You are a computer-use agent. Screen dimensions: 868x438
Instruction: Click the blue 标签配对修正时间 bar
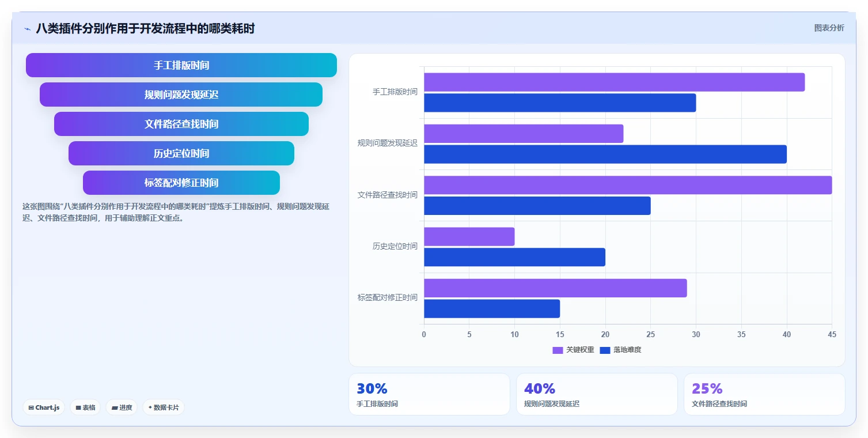click(492, 308)
